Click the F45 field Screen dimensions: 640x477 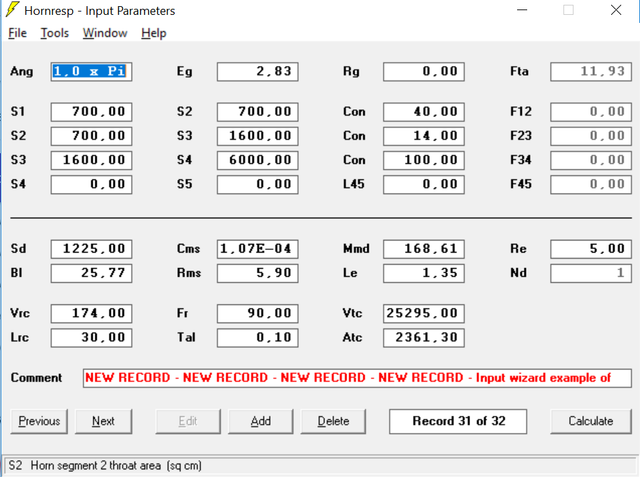click(x=591, y=184)
